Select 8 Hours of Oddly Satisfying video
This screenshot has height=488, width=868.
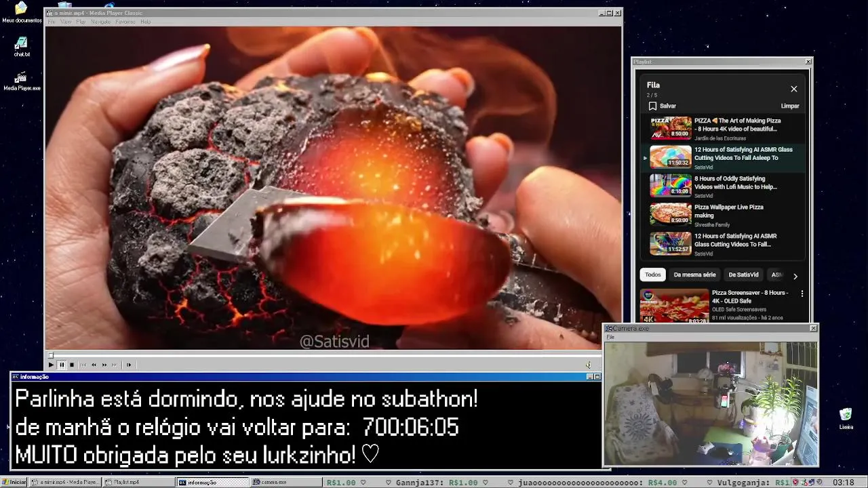click(x=723, y=186)
